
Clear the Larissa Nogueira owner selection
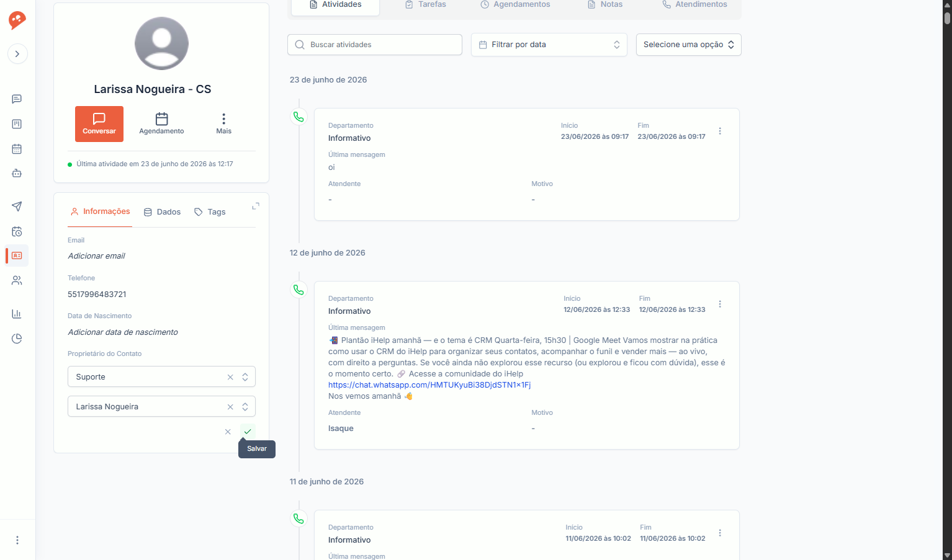(230, 407)
